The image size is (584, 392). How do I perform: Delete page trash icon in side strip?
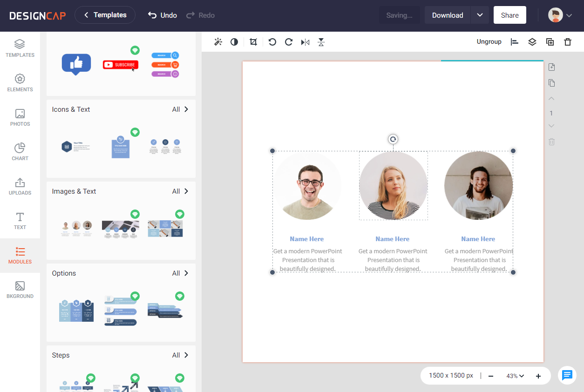[551, 142]
